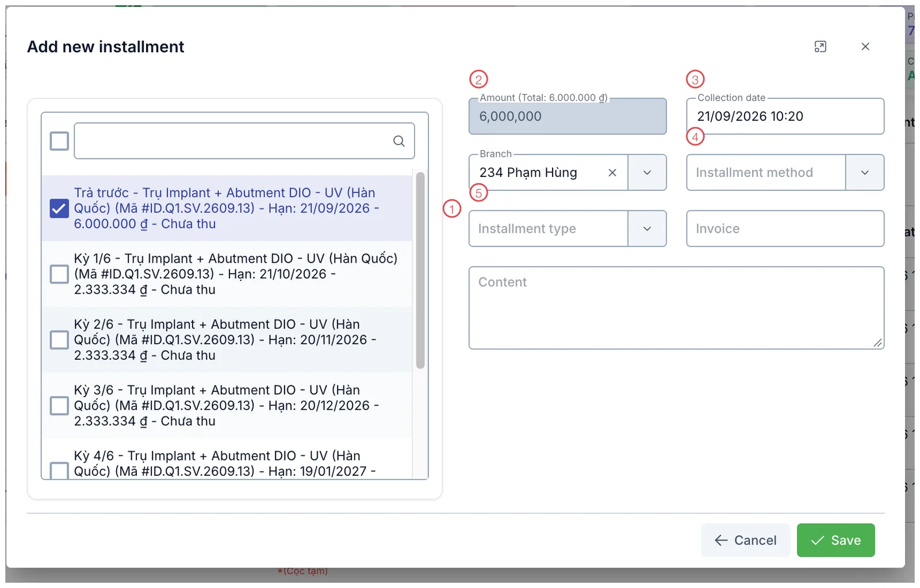Click the Collection date field

tap(785, 116)
